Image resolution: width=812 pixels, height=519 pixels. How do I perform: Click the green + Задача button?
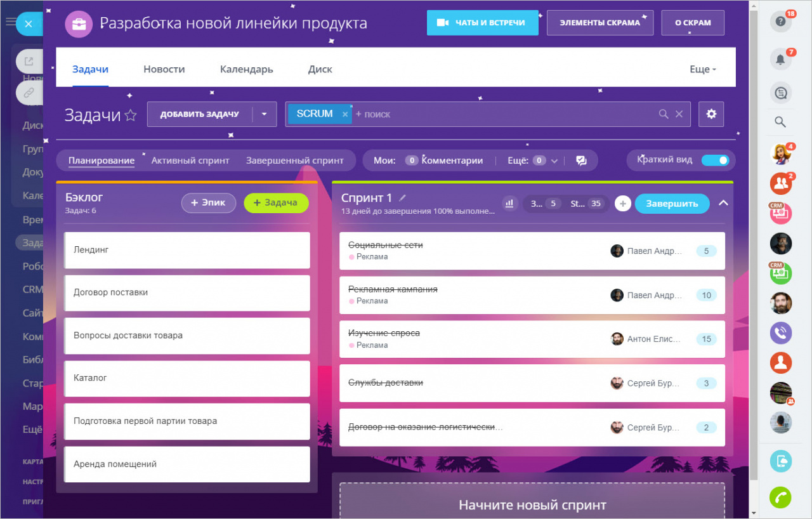tap(276, 203)
